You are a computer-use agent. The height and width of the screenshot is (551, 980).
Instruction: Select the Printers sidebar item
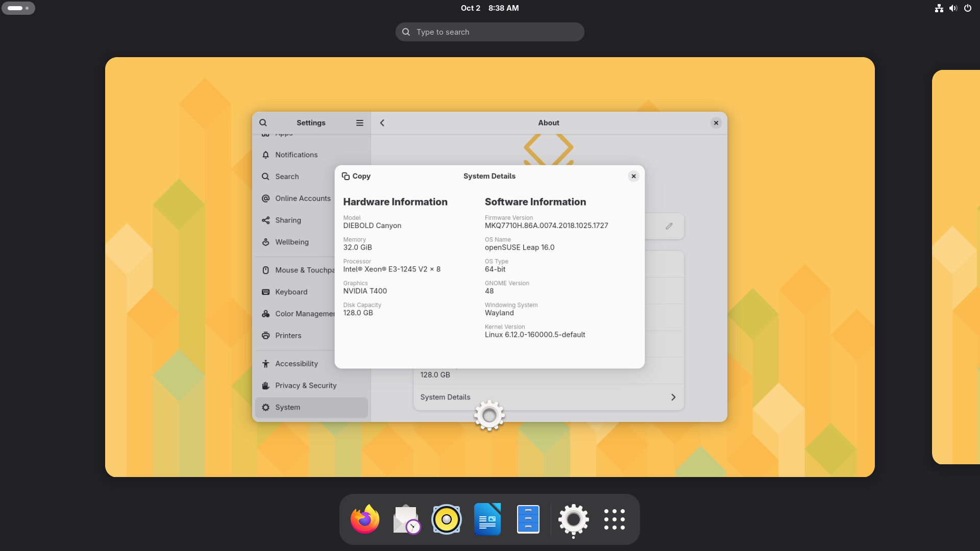pyautogui.click(x=288, y=336)
